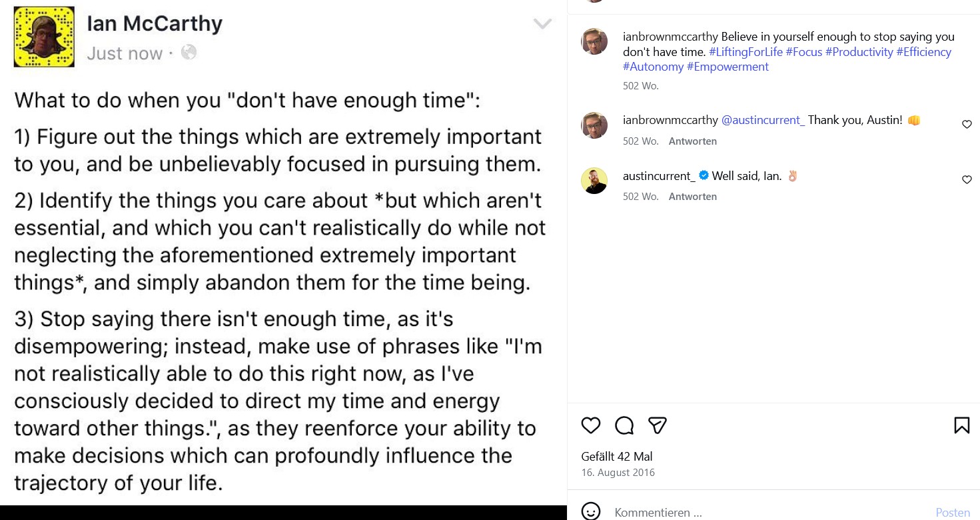Share the post via the paper plane icon
980x520 pixels.
pos(657,425)
